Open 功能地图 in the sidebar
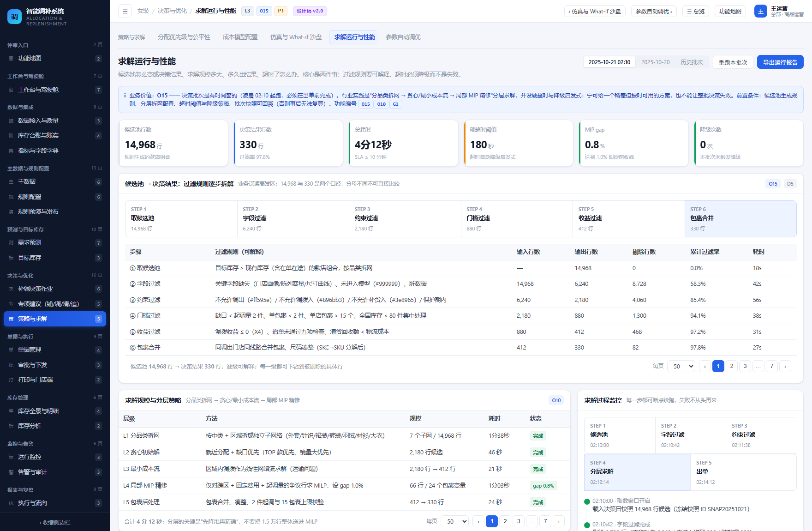The height and width of the screenshot is (531, 812). (55, 59)
